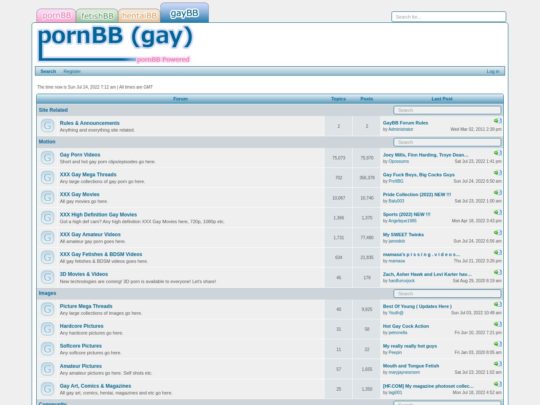Open latest post icon in Rules & Announcements row
This screenshot has width=540, height=405.
498,121
